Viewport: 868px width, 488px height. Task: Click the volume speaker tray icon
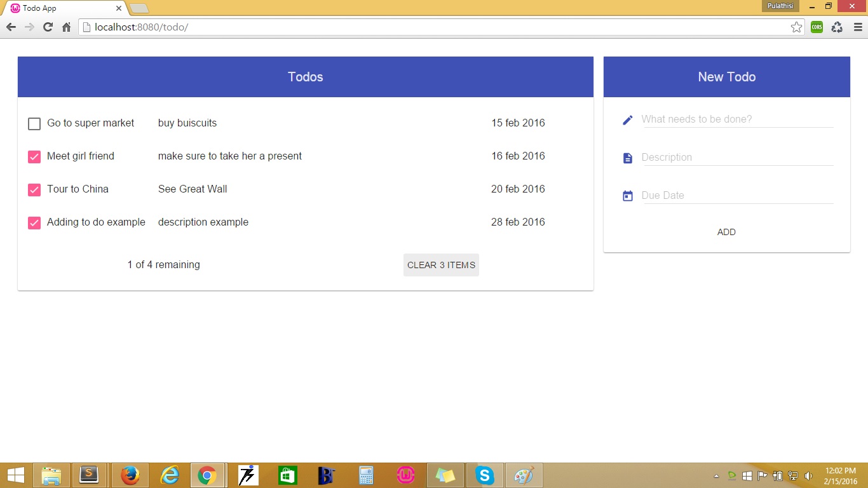pos(808,475)
